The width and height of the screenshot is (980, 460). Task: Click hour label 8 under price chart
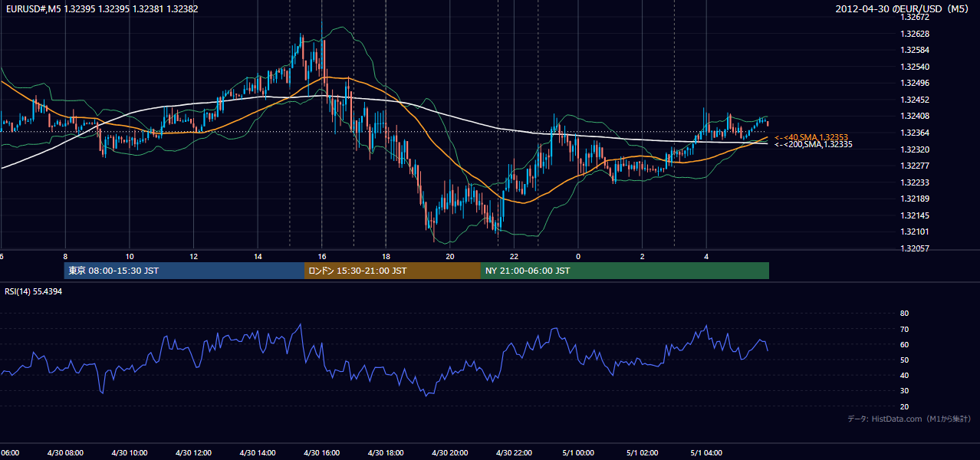tap(65, 256)
